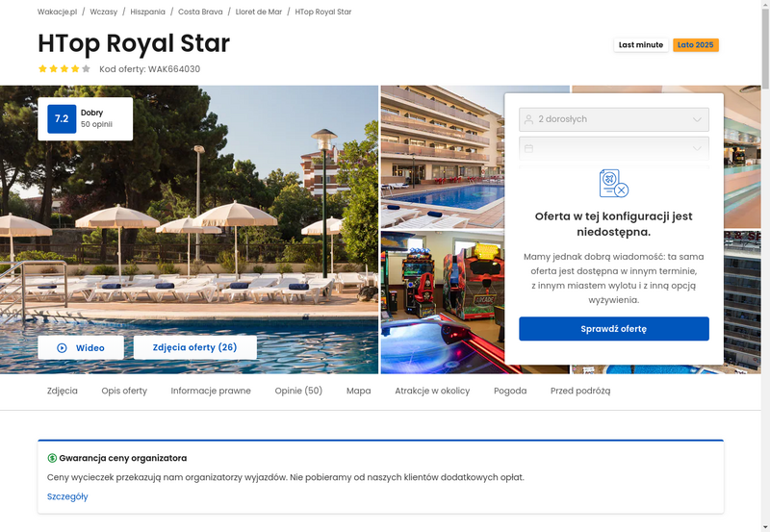Click the 7.2 rating score badge
This screenshot has height=532, width=770.
tap(62, 118)
